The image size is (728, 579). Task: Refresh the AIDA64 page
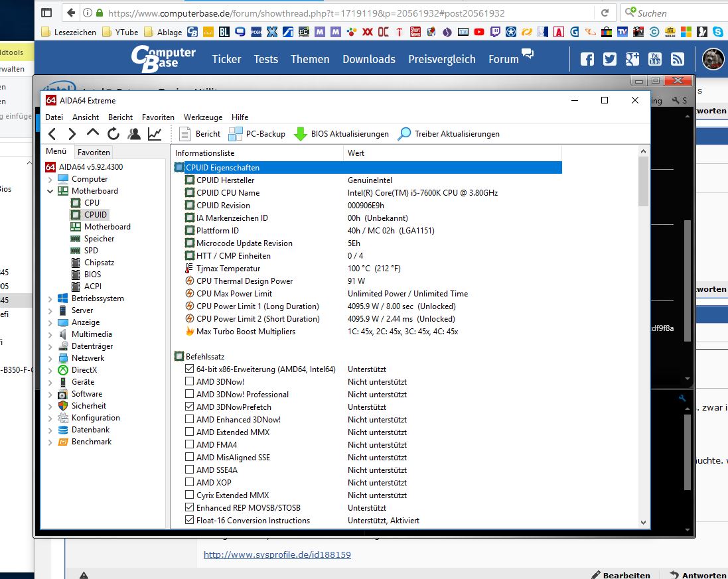tap(113, 134)
